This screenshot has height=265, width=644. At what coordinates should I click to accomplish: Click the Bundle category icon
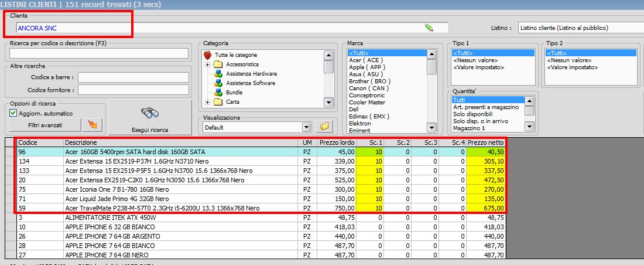click(218, 93)
